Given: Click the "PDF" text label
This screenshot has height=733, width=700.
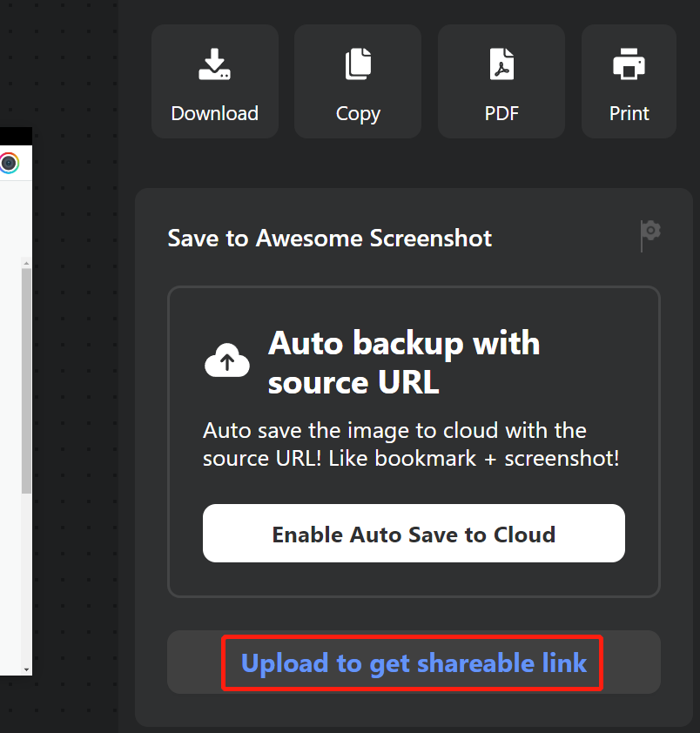Looking at the screenshot, I should [x=501, y=113].
